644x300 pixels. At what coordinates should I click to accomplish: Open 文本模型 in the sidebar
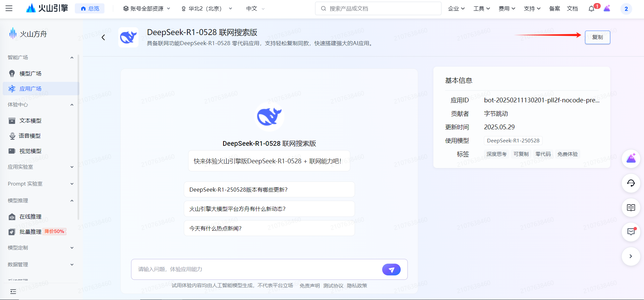coord(40,121)
